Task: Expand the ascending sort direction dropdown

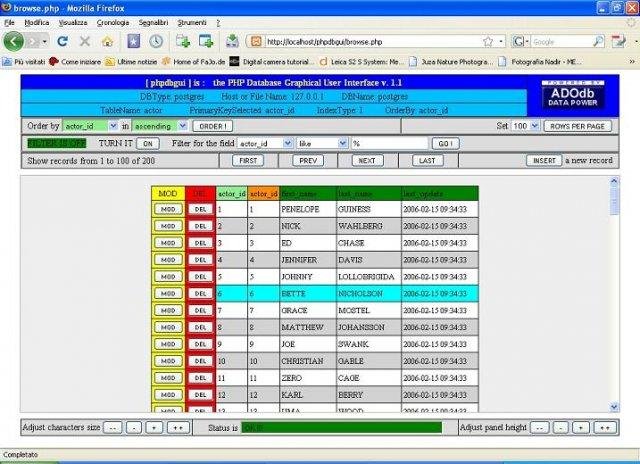Action: pyautogui.click(x=183, y=126)
